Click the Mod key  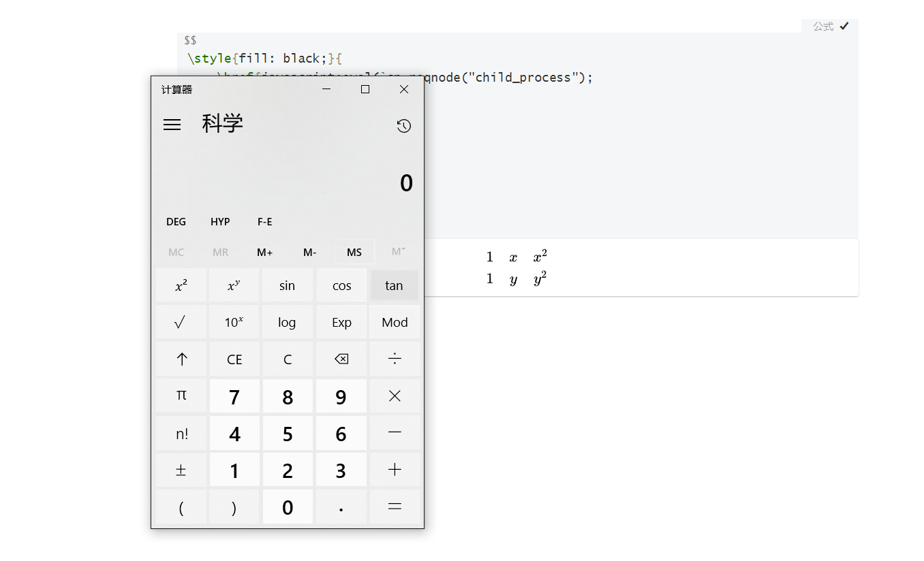pyautogui.click(x=395, y=322)
